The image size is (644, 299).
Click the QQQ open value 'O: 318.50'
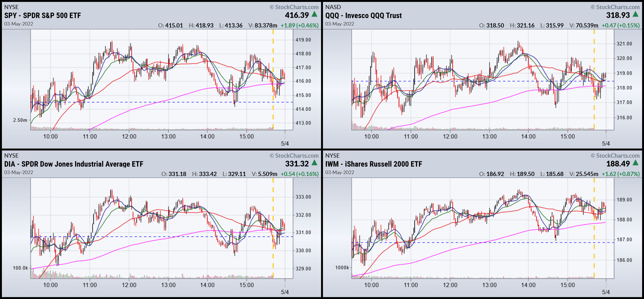pos(492,25)
